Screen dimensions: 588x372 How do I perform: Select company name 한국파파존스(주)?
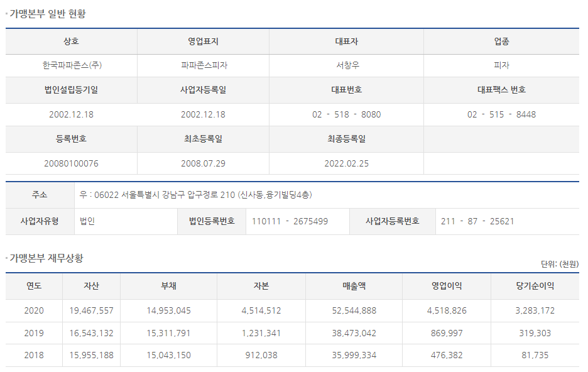tap(72, 65)
